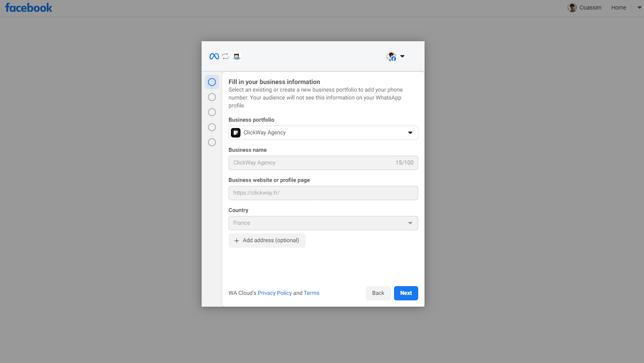
Task: Open the Country dropdown showing France
Action: point(323,223)
